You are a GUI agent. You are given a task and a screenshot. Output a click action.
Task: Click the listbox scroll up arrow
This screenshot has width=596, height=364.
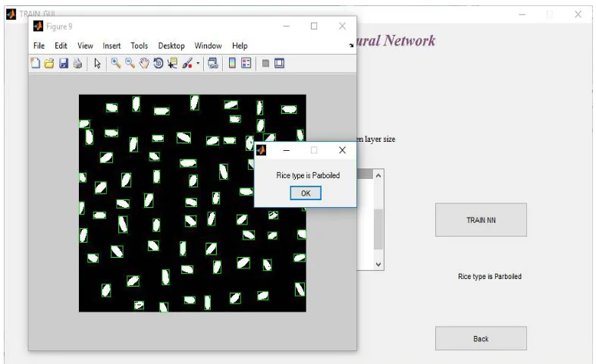click(378, 175)
